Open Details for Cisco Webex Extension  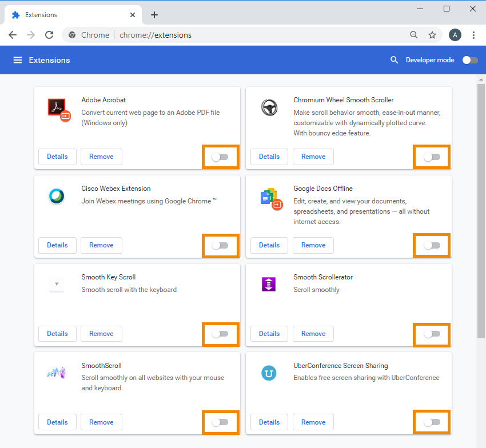pyautogui.click(x=57, y=245)
